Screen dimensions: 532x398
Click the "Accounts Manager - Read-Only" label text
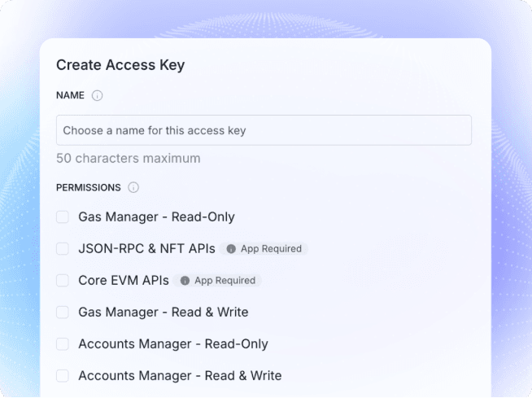173,344
